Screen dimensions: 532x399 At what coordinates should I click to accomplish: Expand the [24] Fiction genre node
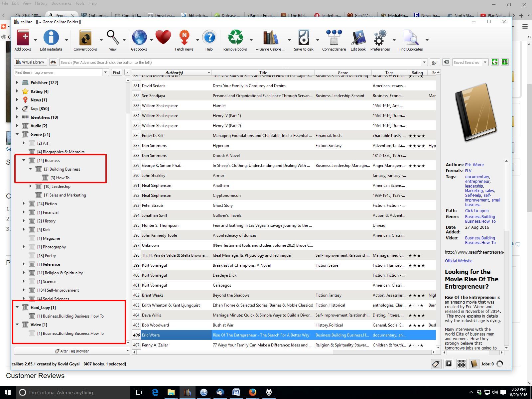[x=24, y=203]
